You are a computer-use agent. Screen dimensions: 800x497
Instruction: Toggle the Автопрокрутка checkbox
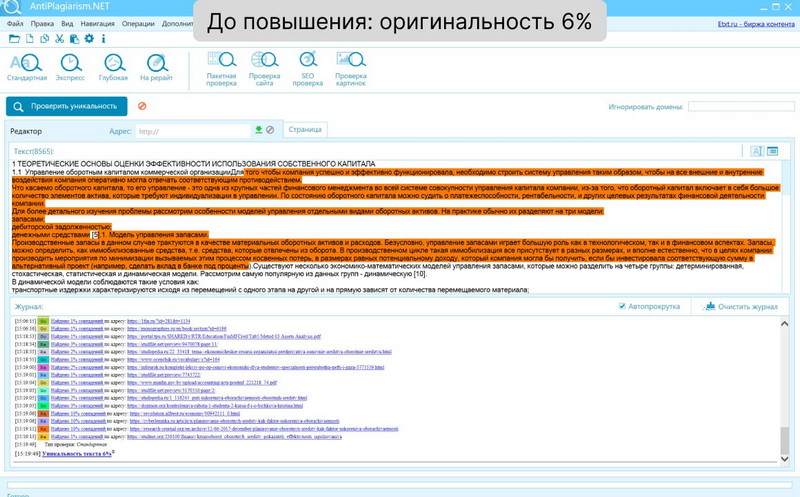[622, 306]
